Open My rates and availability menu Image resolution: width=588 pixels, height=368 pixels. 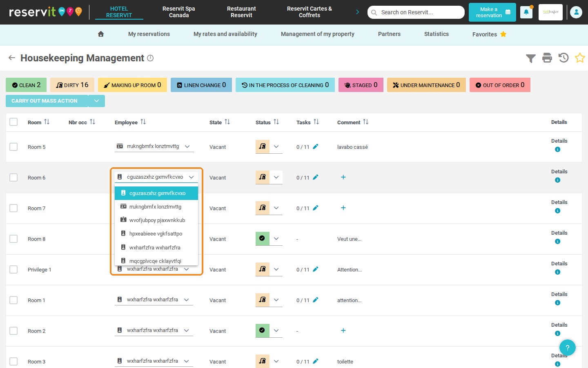225,34
